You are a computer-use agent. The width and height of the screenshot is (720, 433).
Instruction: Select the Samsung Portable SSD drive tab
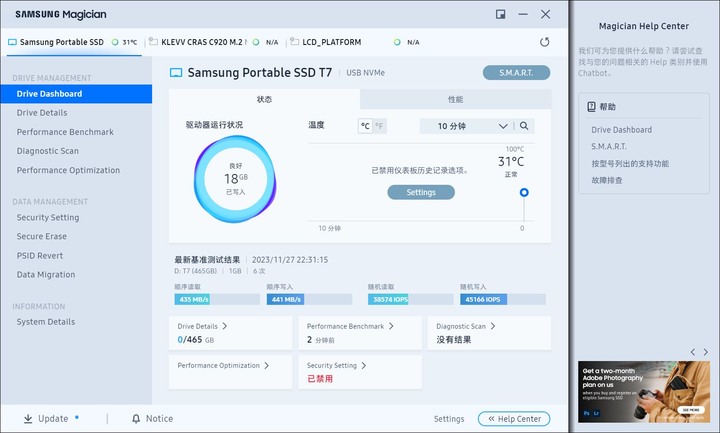tap(73, 42)
